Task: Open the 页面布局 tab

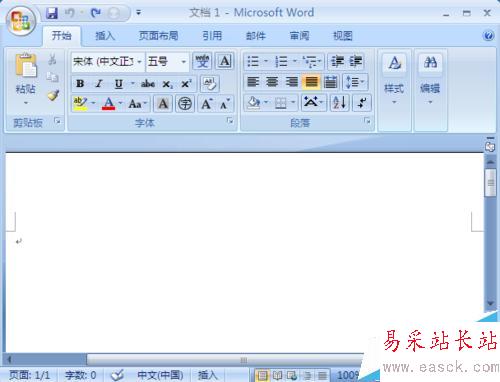Action: (x=158, y=36)
